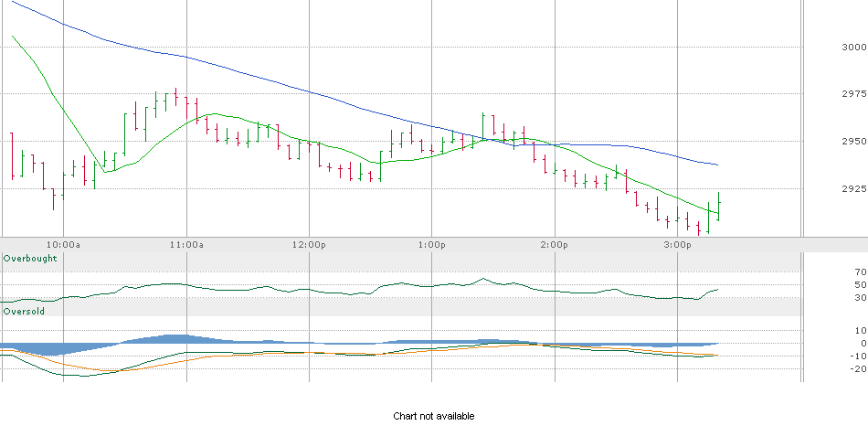Click the 10:00a time axis label
Viewport: 868px width, 447px height.
pos(63,245)
